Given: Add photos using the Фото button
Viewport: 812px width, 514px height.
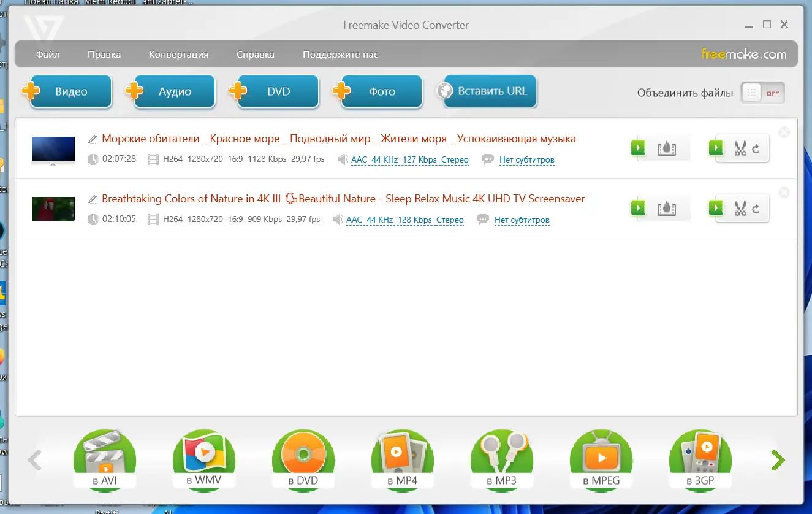Looking at the screenshot, I should [x=378, y=92].
